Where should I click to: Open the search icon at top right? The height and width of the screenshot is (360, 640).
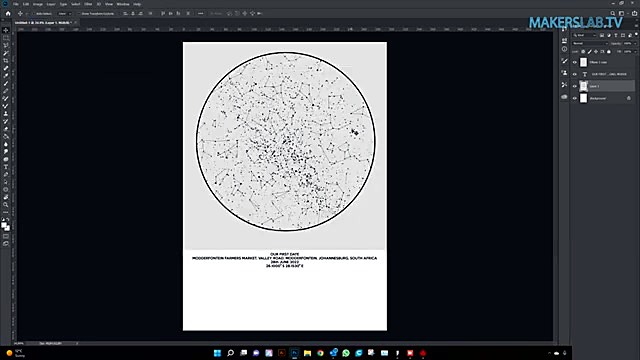613,13
